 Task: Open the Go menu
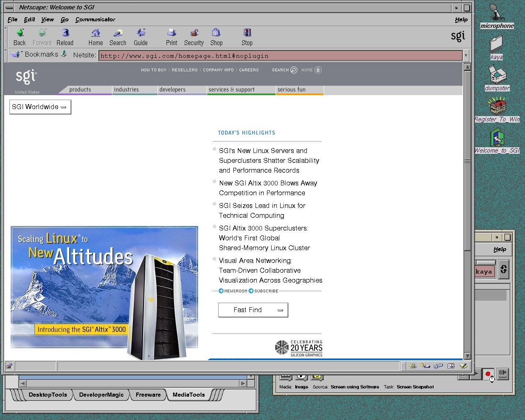click(64, 19)
